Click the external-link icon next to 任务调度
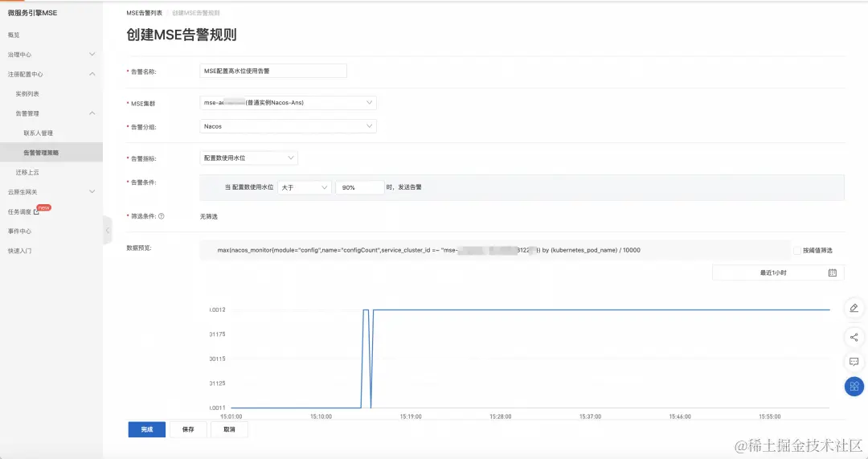868x459 pixels. [x=36, y=211]
